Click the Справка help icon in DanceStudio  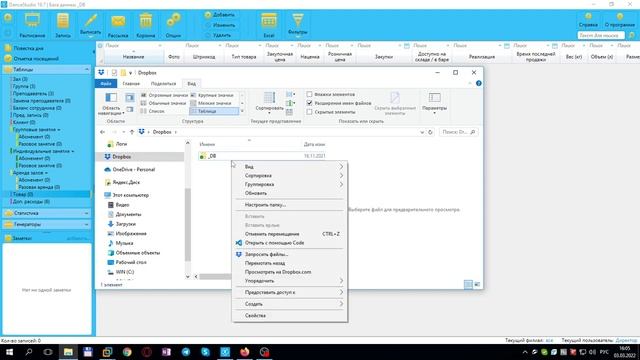click(588, 20)
